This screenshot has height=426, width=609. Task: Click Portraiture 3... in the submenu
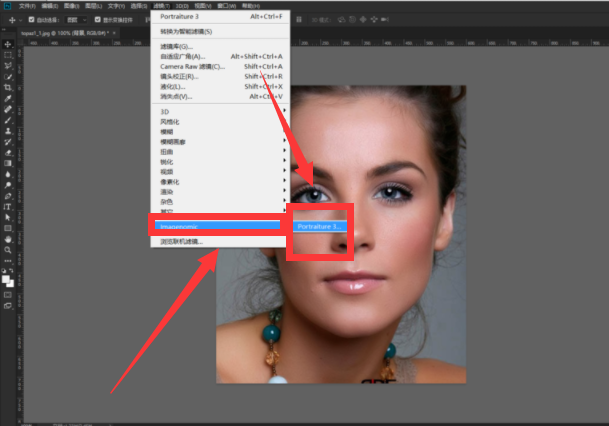(320, 226)
